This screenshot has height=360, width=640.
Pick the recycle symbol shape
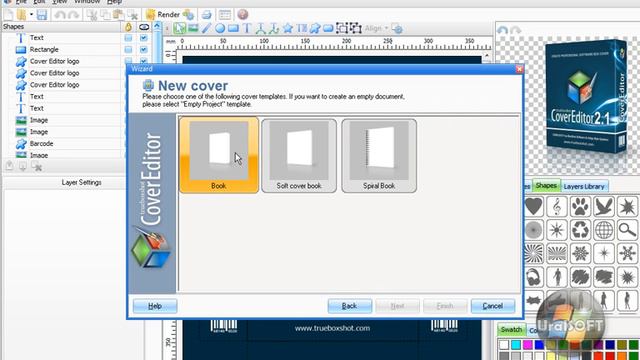click(580, 230)
